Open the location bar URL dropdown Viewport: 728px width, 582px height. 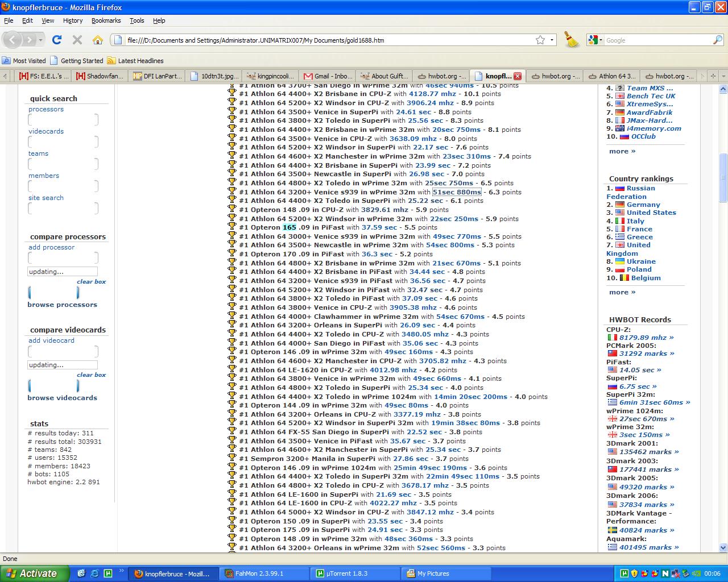552,40
